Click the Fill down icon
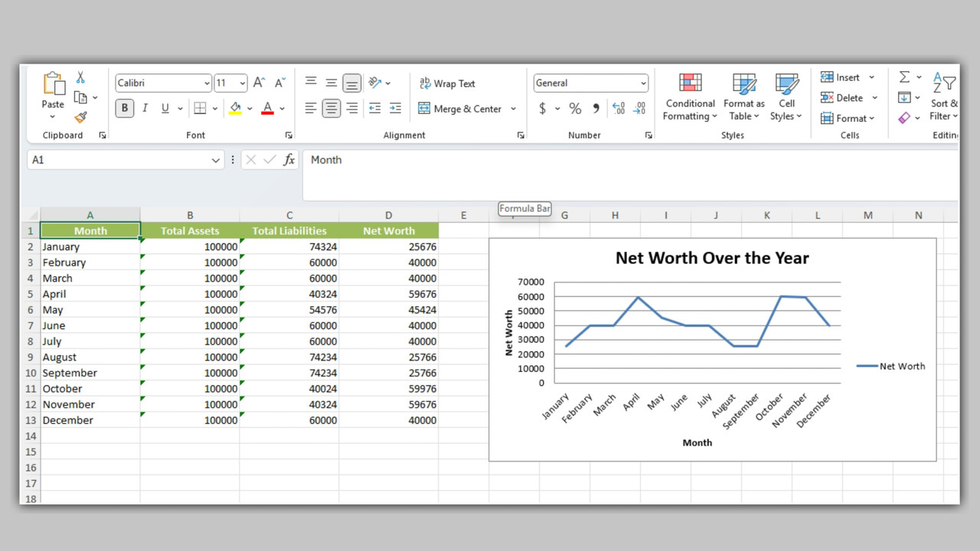Screen dimensions: 980x551 pos(904,97)
